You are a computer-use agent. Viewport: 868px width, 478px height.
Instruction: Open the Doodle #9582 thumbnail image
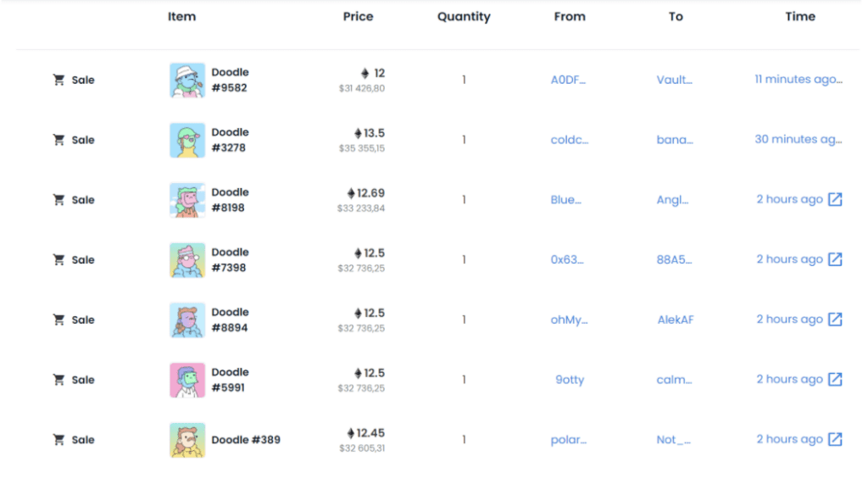(x=187, y=81)
